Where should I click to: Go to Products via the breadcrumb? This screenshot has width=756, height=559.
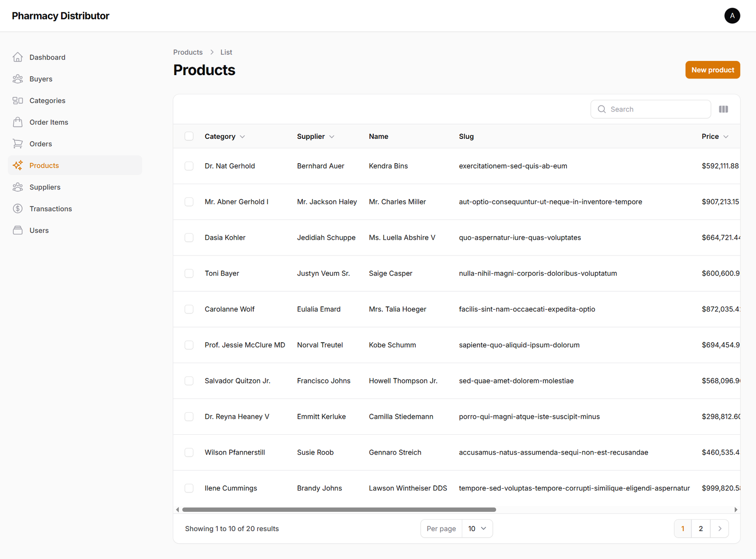click(x=188, y=52)
